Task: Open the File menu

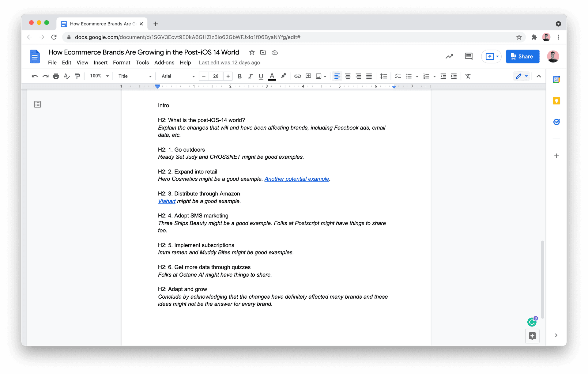Action: pos(52,62)
